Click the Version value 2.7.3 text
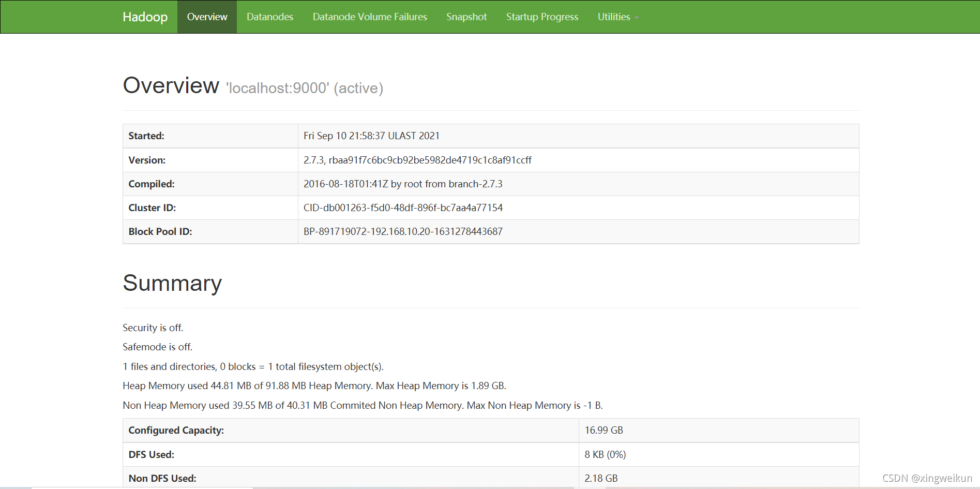Screen dimensions: 980x489 [417, 160]
